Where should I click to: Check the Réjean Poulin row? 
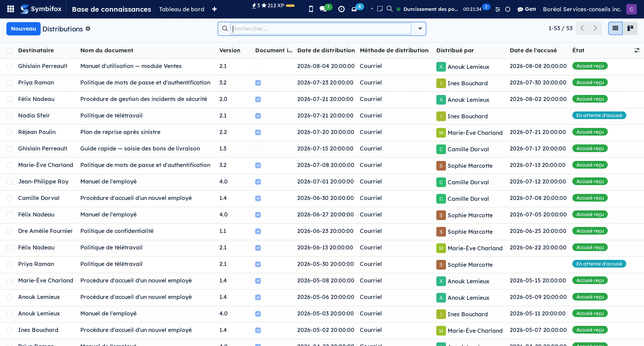click(x=9, y=132)
